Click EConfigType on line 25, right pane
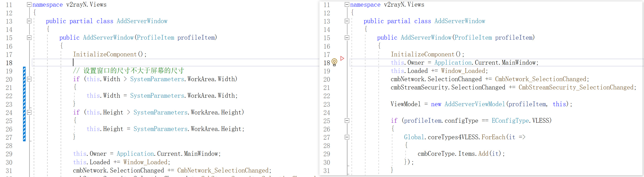 (x=510, y=121)
